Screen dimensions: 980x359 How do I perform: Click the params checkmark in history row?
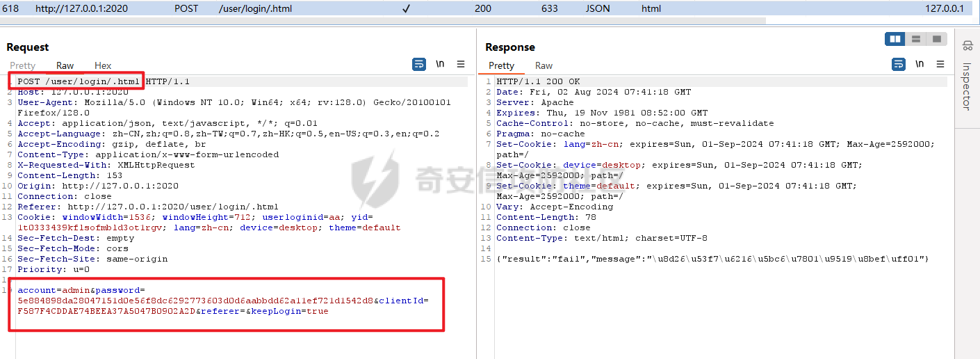coord(406,8)
